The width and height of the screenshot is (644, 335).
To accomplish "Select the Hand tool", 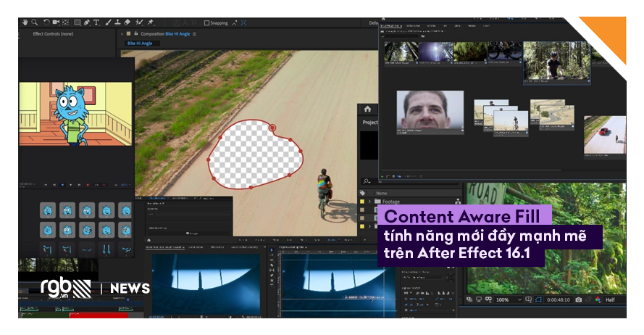I will 25,22.
